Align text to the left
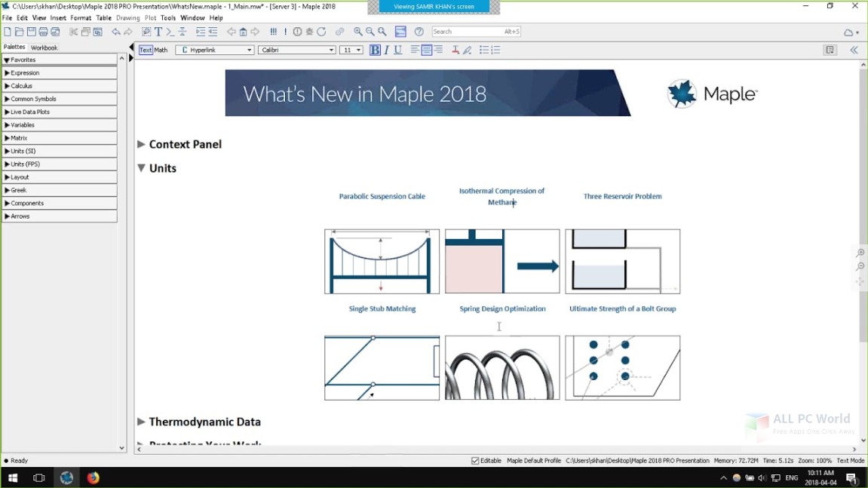The height and width of the screenshot is (488, 868). tap(415, 50)
